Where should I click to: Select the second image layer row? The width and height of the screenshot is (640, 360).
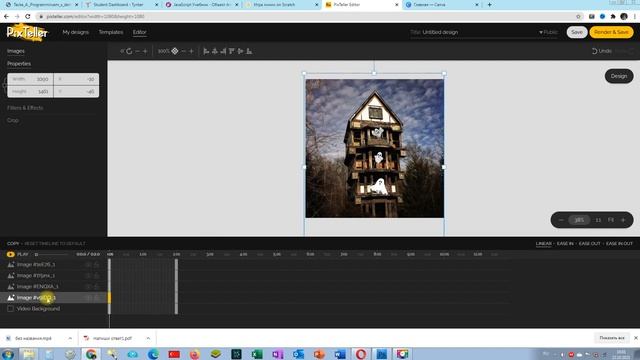point(54,276)
